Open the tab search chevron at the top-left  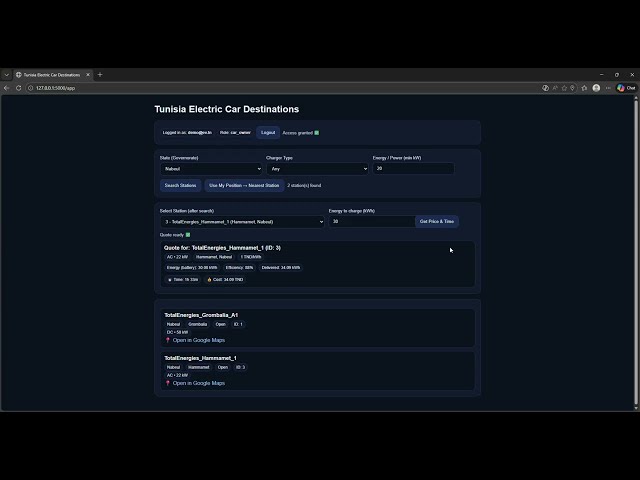[6, 75]
